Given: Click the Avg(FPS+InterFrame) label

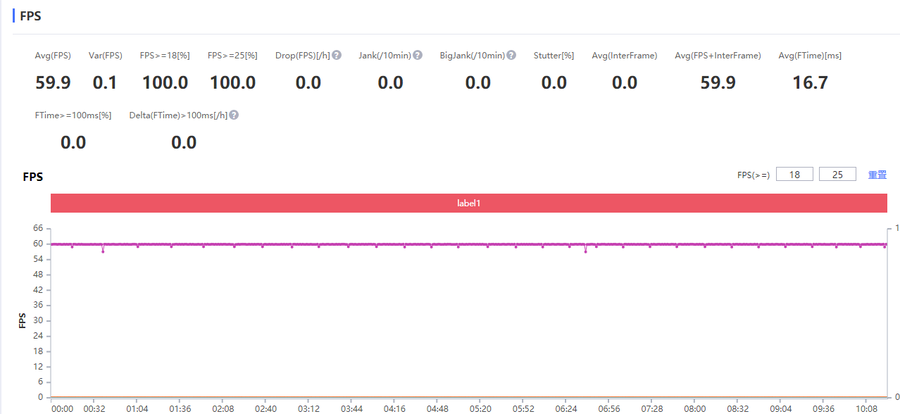Looking at the screenshot, I should 718,56.
